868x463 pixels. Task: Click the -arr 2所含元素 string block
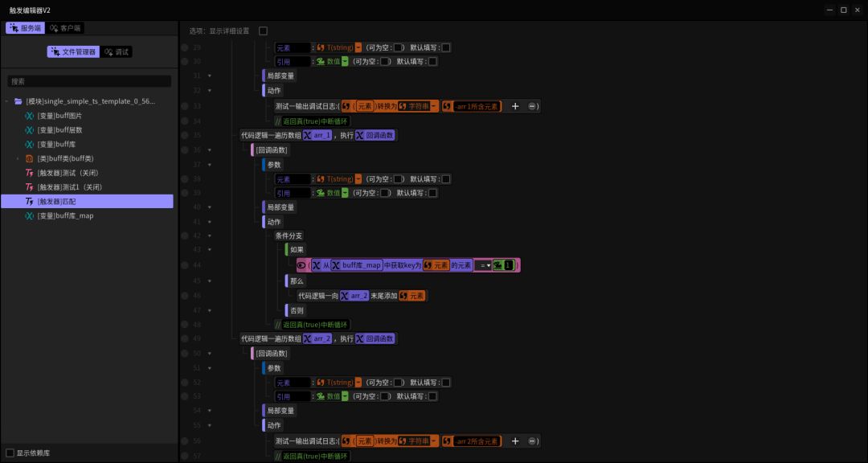(x=472, y=440)
